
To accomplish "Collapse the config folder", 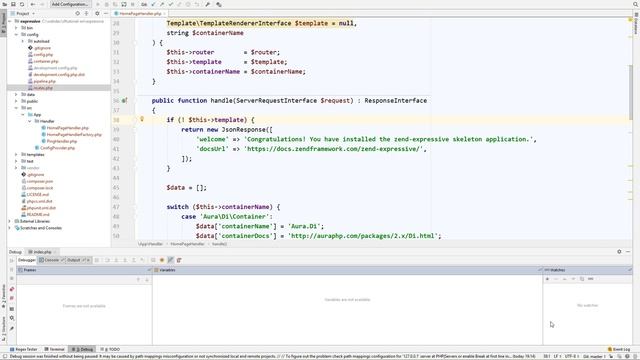I will coord(16,35).
